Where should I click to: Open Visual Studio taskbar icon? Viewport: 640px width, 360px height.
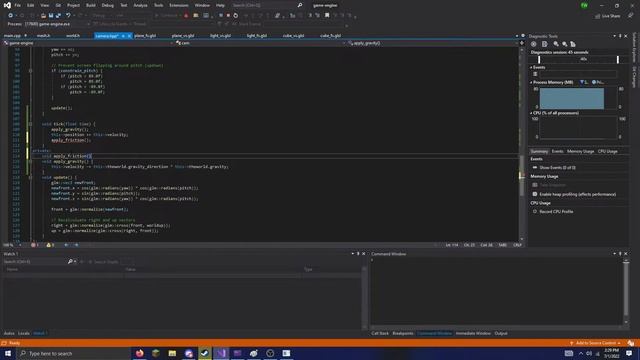[221, 353]
